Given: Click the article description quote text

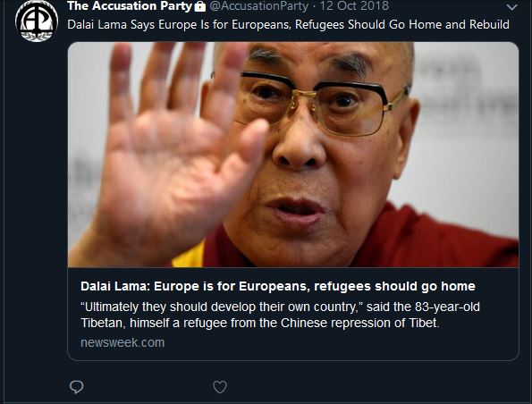Looking at the screenshot, I should [x=280, y=315].
